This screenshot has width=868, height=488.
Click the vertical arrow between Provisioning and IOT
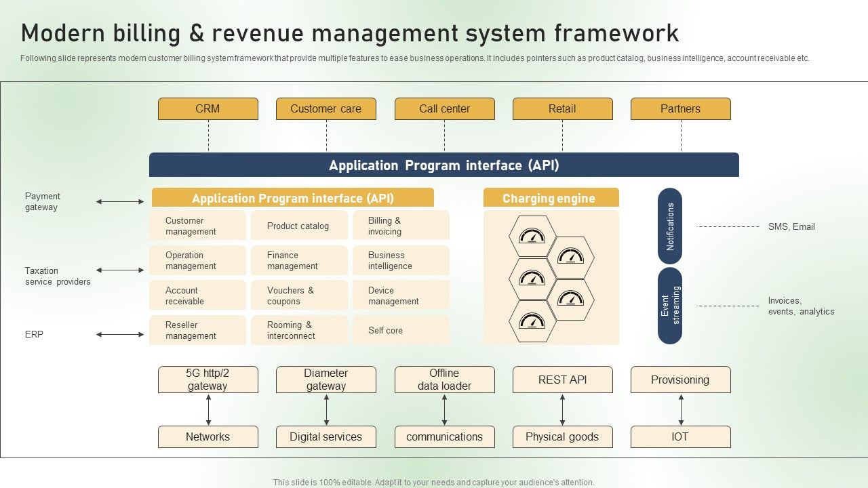[681, 409]
